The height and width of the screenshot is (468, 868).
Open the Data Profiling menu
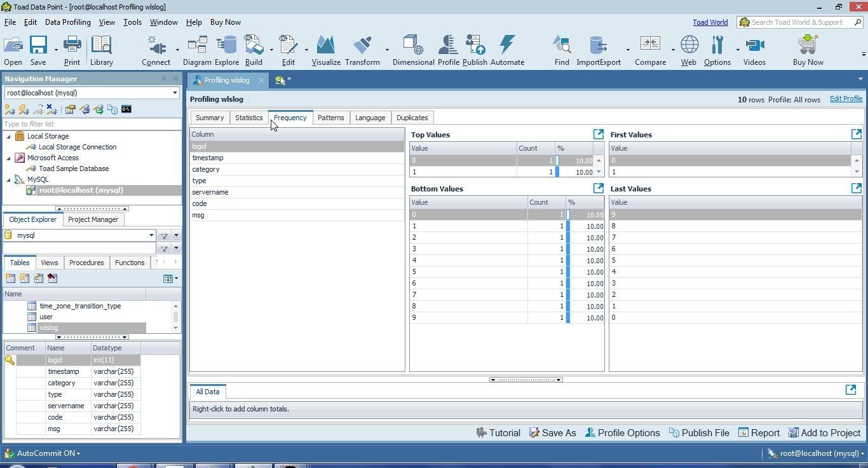tap(67, 22)
